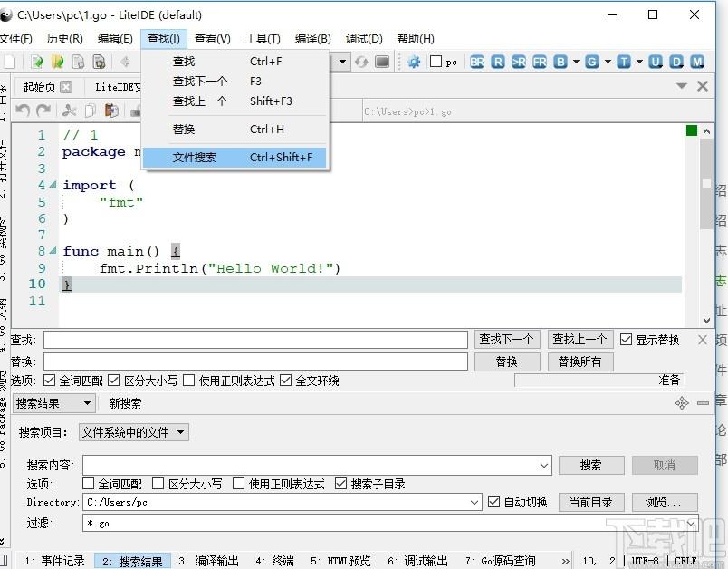The height and width of the screenshot is (569, 728).
Task: Click the back navigation arrow icon
Action: tap(125, 62)
